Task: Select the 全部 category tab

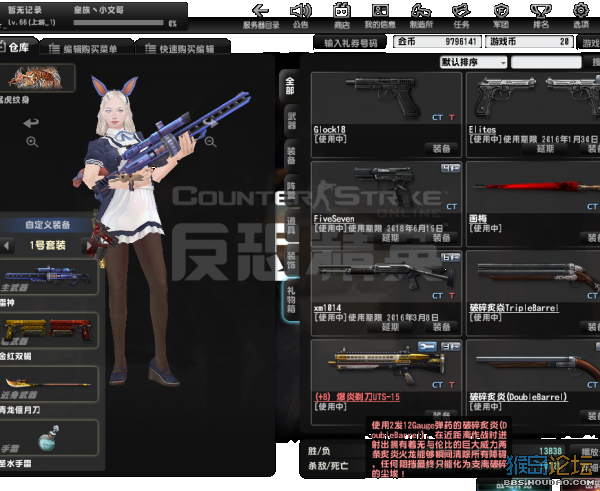Action: (290, 86)
